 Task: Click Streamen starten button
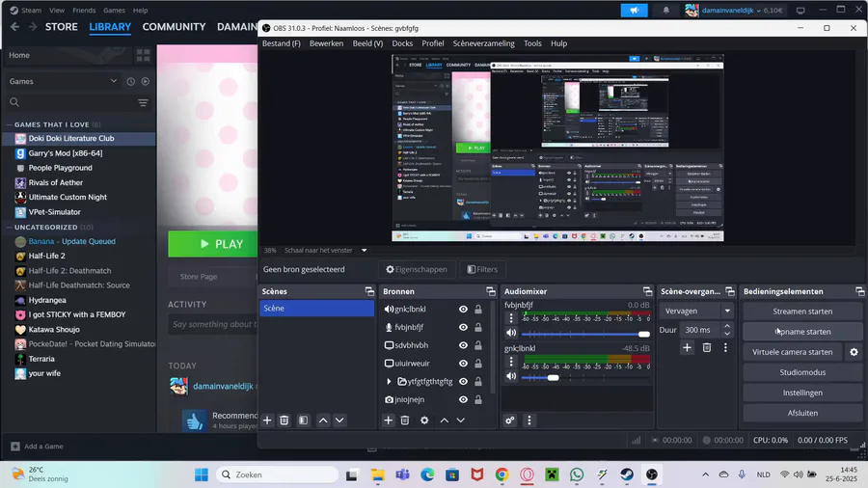[802, 312]
